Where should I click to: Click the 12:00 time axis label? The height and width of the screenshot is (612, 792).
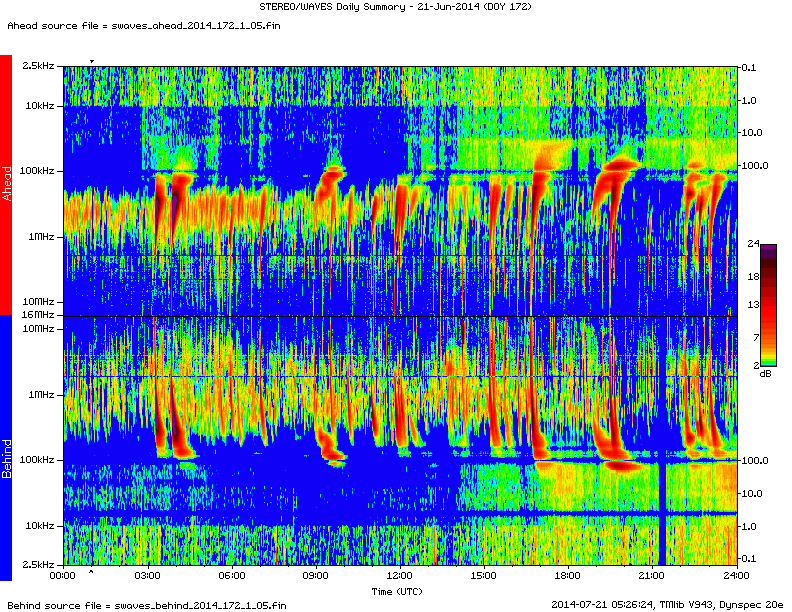pyautogui.click(x=400, y=576)
